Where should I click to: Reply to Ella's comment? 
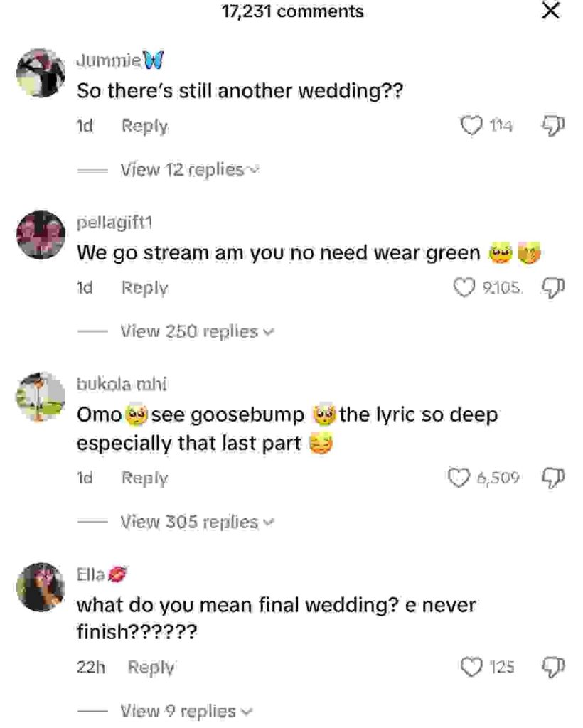click(151, 667)
